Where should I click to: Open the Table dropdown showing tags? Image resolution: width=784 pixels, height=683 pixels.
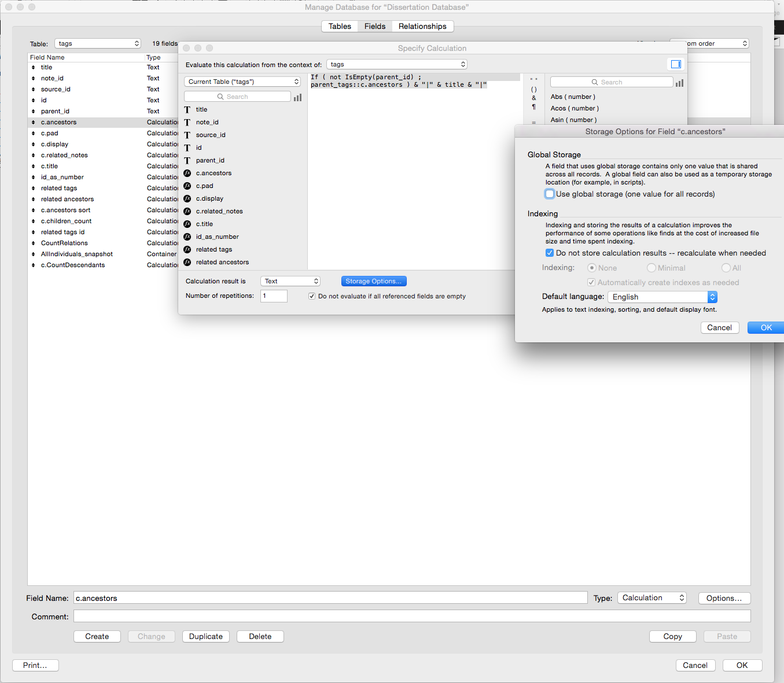(x=98, y=43)
